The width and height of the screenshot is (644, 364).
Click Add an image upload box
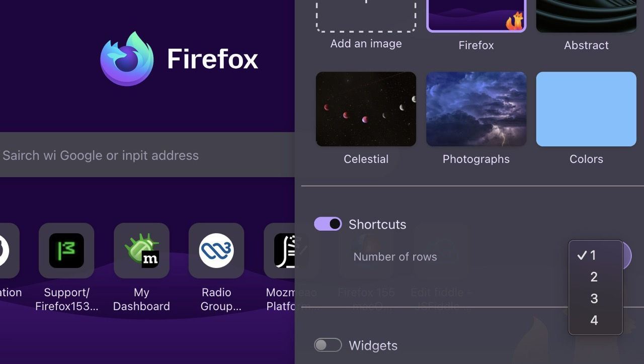pyautogui.click(x=366, y=16)
